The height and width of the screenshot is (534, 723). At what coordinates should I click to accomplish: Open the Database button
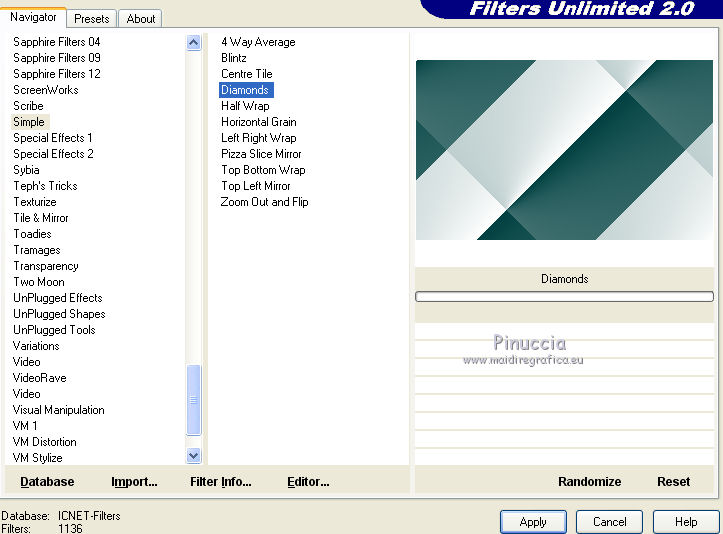tap(47, 482)
